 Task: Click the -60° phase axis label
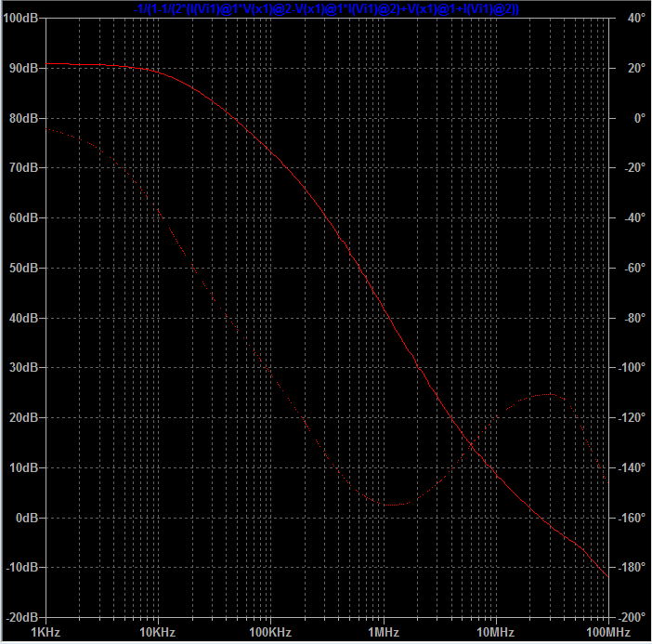click(x=635, y=268)
